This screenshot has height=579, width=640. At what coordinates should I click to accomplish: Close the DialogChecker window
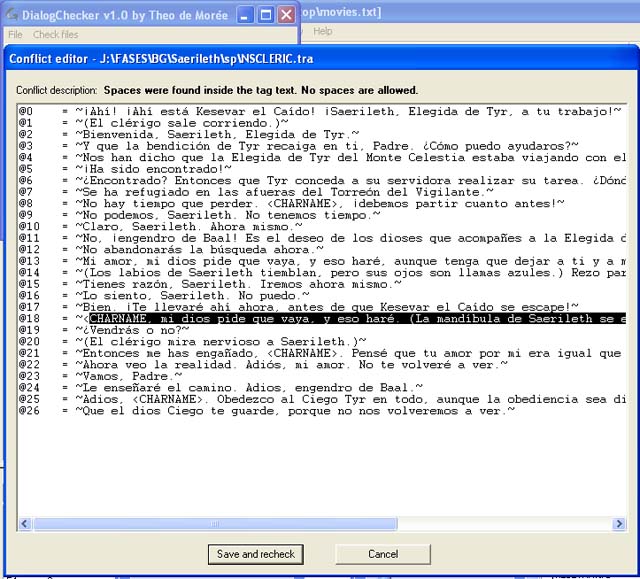(x=286, y=14)
